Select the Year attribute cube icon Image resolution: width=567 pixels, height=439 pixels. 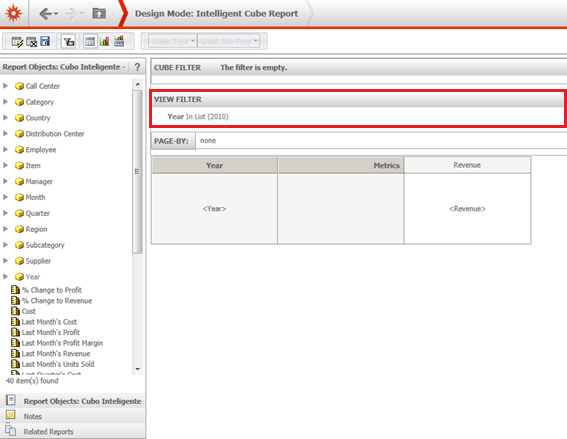tap(19, 277)
